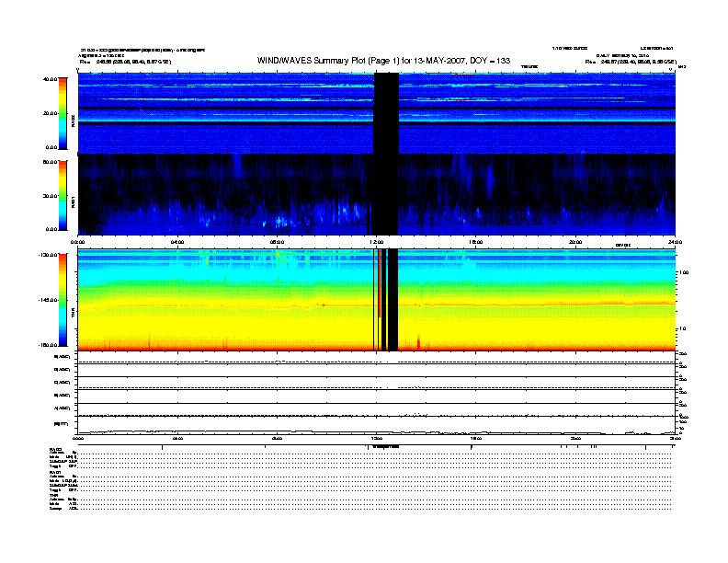Click the 60.00 label on RAD1 scale
Viewport: 728px width, 563px height.
(x=51, y=162)
